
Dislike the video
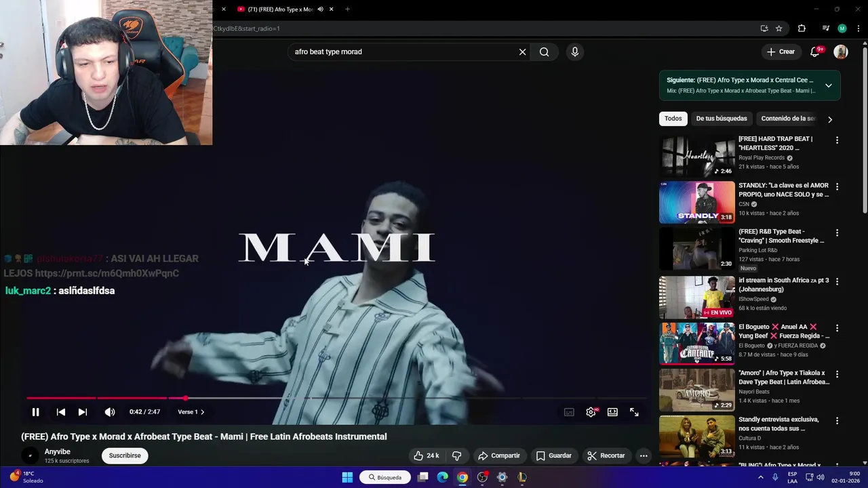(x=457, y=455)
